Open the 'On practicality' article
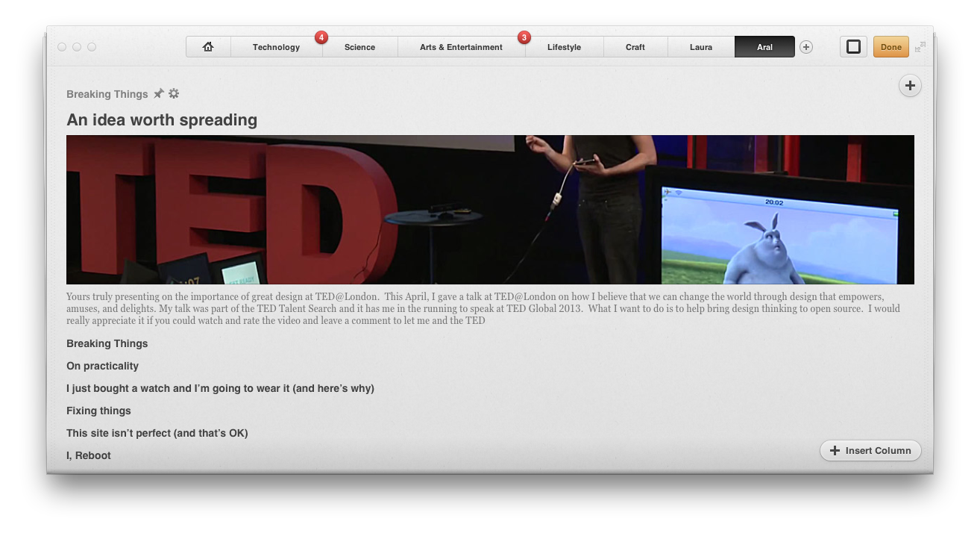The width and height of the screenshot is (980, 533). pos(102,366)
